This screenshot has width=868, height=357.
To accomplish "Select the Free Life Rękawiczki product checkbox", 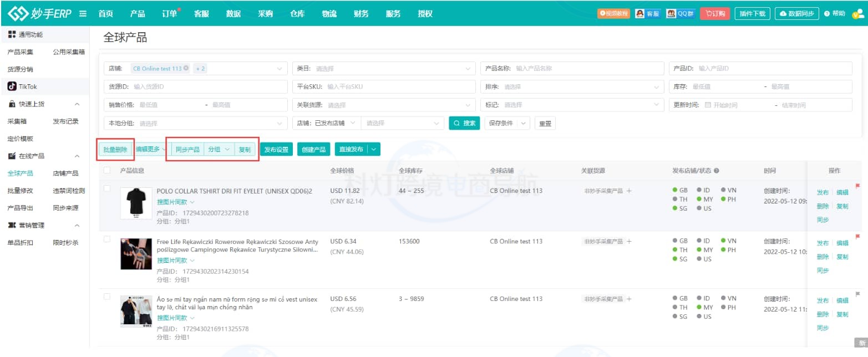I will coord(107,239).
